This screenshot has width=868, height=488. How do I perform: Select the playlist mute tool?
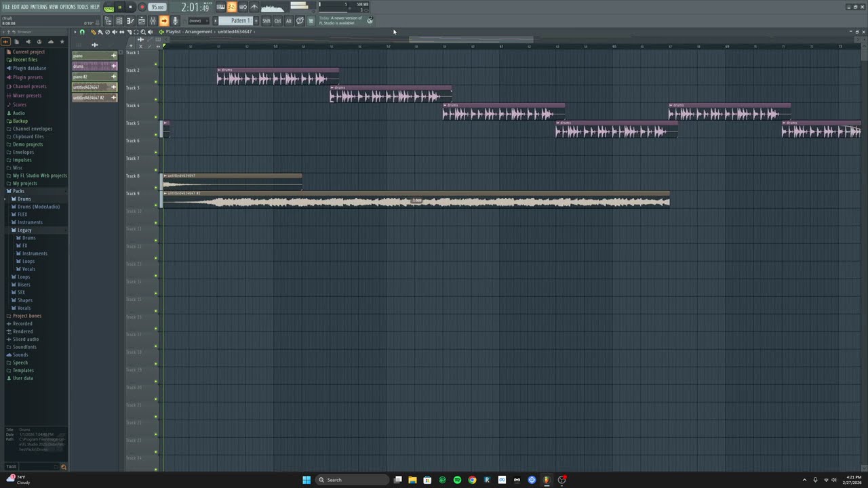click(x=114, y=32)
